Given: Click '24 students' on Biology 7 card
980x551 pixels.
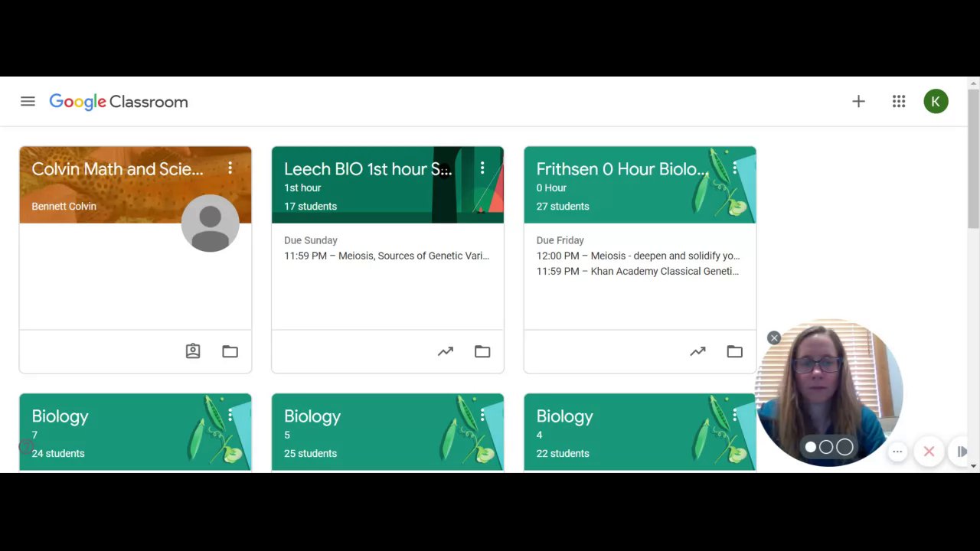Looking at the screenshot, I should point(58,453).
